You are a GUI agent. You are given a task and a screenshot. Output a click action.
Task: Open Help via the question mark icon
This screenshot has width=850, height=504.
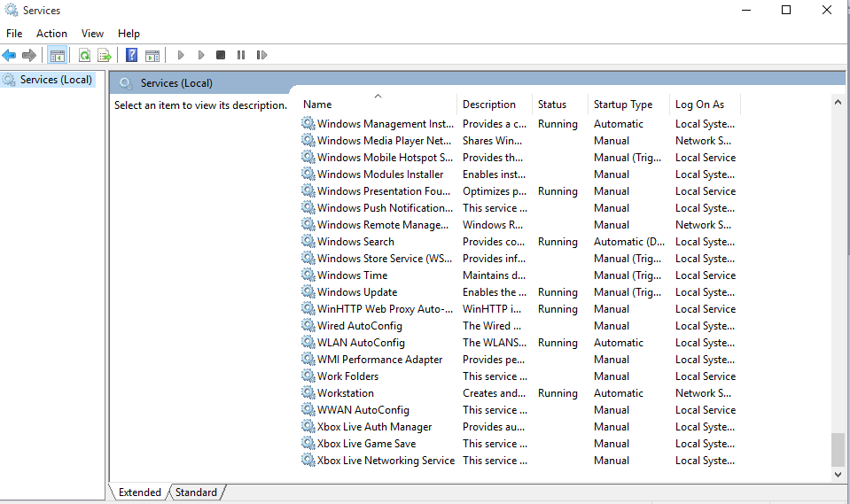click(x=132, y=55)
